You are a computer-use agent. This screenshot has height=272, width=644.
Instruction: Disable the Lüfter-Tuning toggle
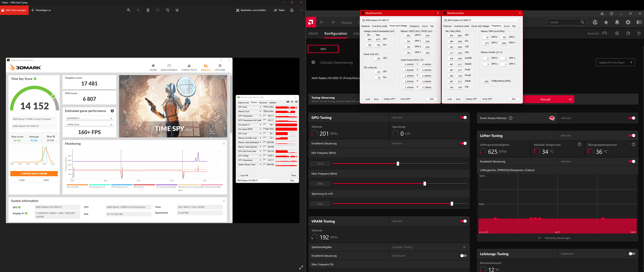pos(632,136)
